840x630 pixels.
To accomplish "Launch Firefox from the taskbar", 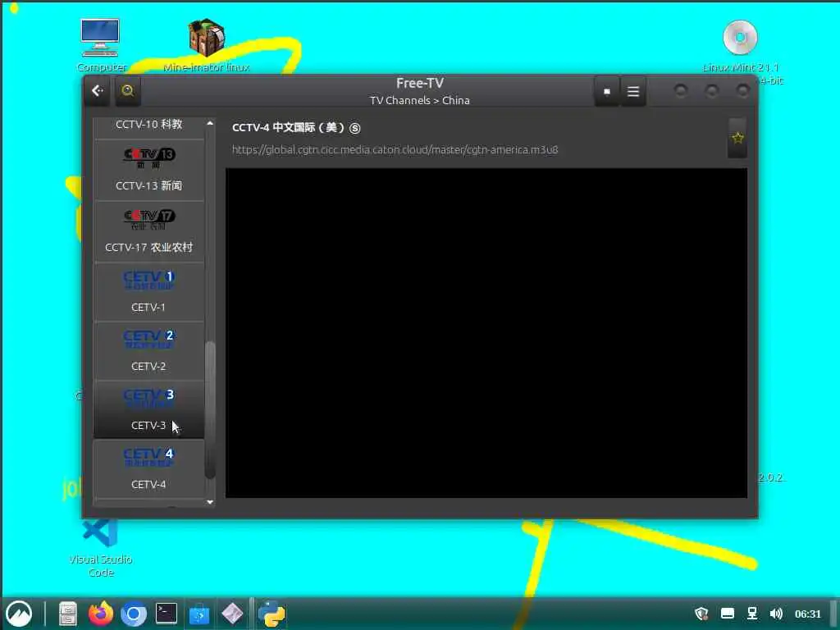I will pos(101,614).
